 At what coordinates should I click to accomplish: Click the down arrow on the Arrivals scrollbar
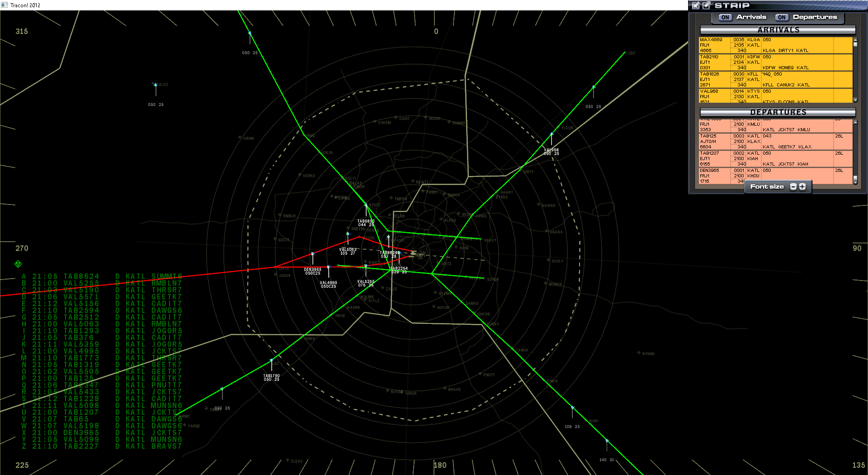pyautogui.click(x=854, y=100)
